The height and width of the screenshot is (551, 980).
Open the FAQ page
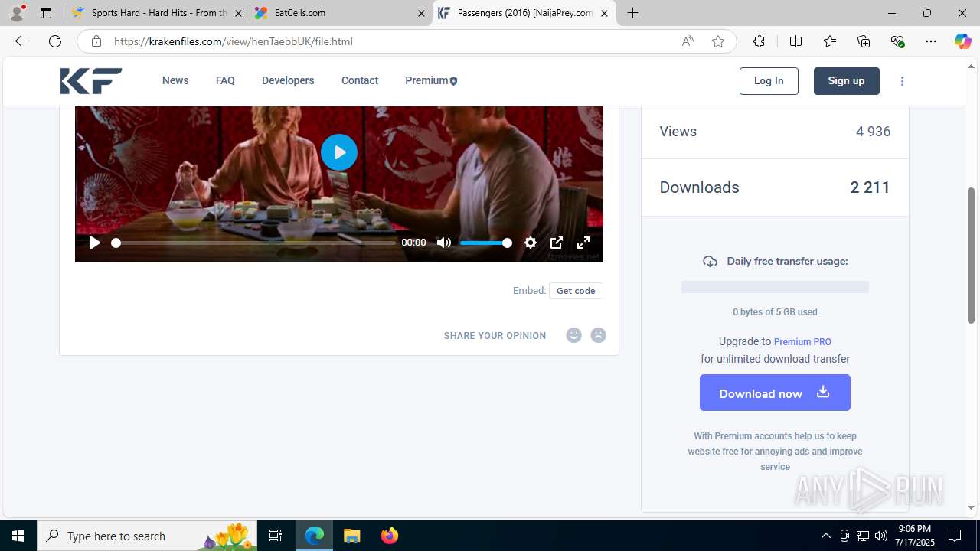[x=225, y=80]
